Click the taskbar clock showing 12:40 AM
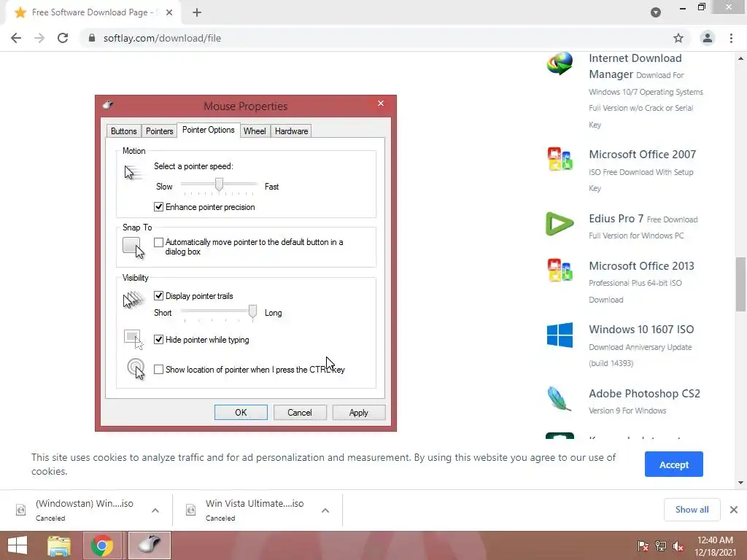This screenshot has height=560, width=747. 715,540
